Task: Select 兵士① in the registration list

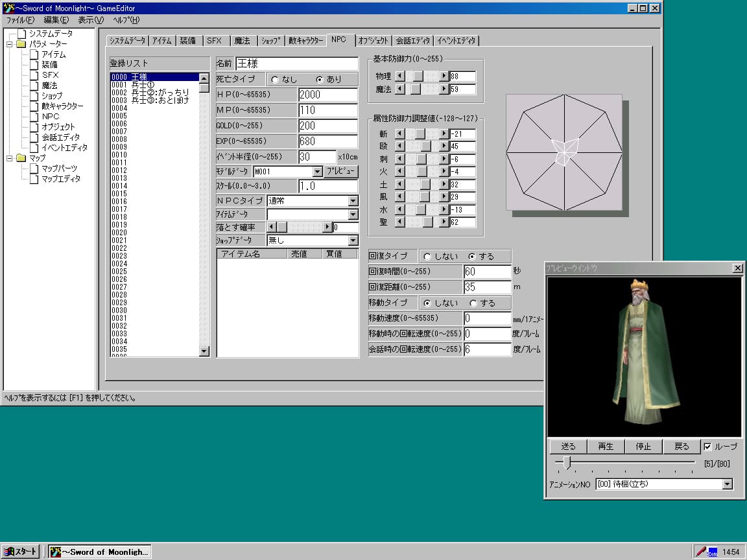Action: (139, 83)
